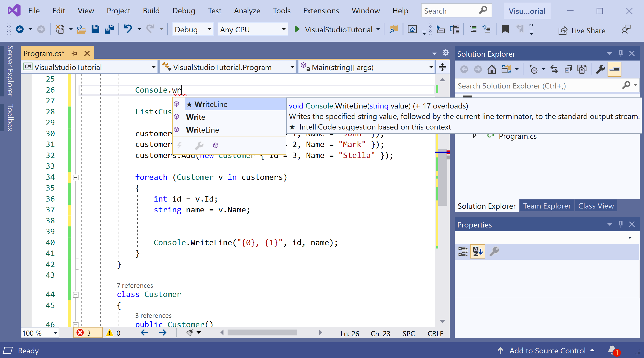644x358 pixels.
Task: Click the Home icon in Solution Explorer
Action: 492,69
